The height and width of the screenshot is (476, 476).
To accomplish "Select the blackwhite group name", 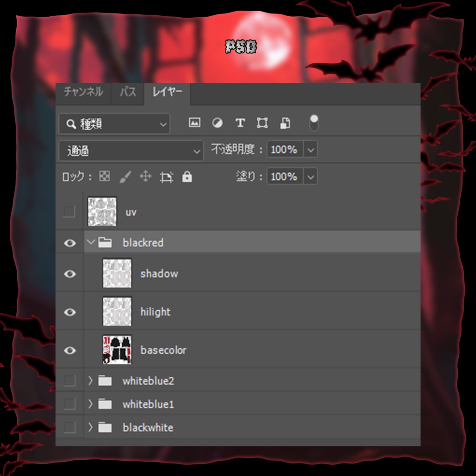I will click(148, 428).
